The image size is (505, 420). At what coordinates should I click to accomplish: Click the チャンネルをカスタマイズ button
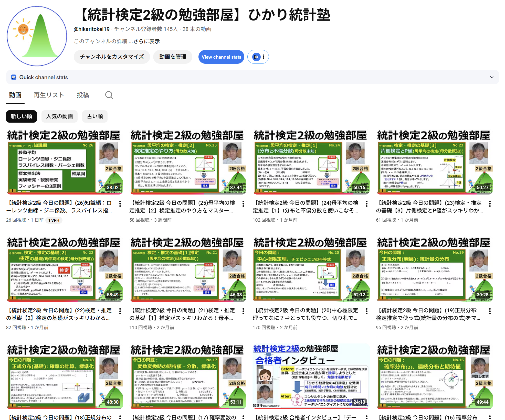click(x=112, y=57)
